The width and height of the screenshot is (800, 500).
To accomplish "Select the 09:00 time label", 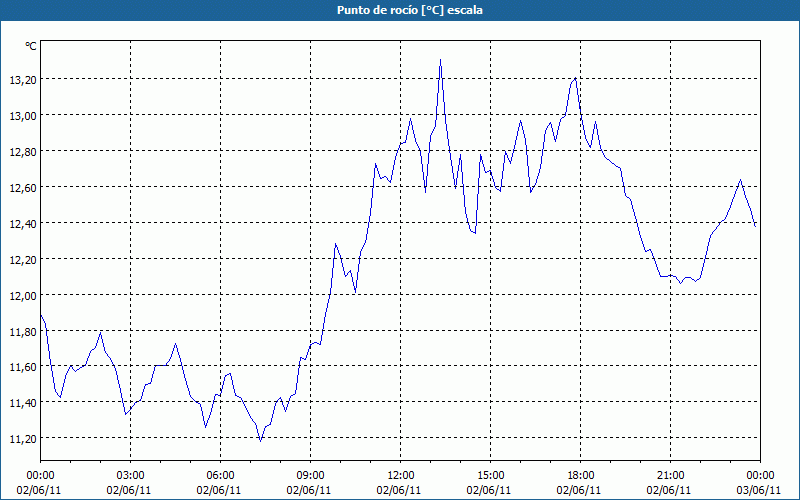I will click(310, 476).
